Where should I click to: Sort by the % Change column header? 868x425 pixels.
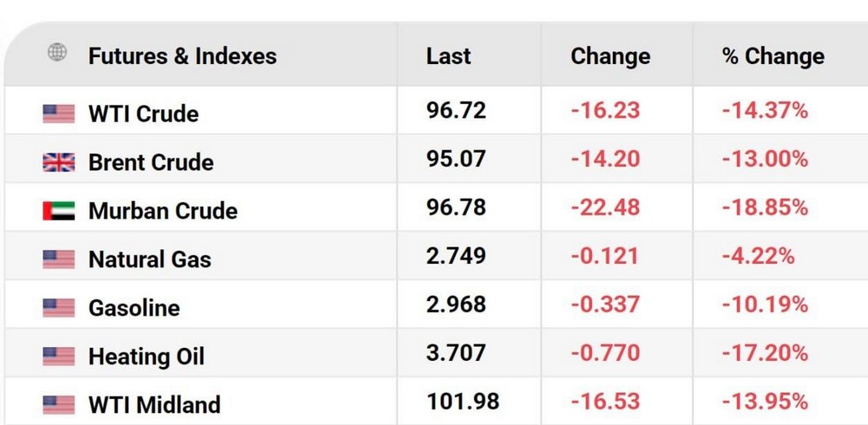point(773,56)
